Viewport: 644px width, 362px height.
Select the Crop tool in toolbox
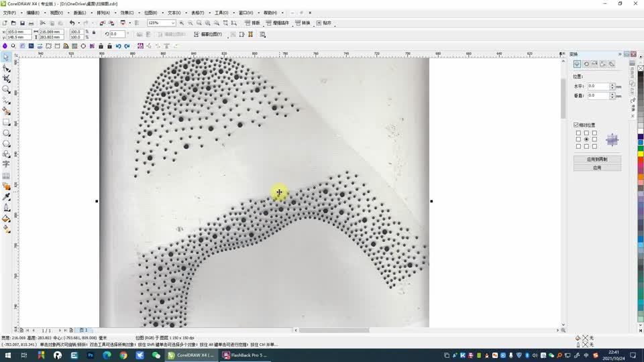coord(6,78)
